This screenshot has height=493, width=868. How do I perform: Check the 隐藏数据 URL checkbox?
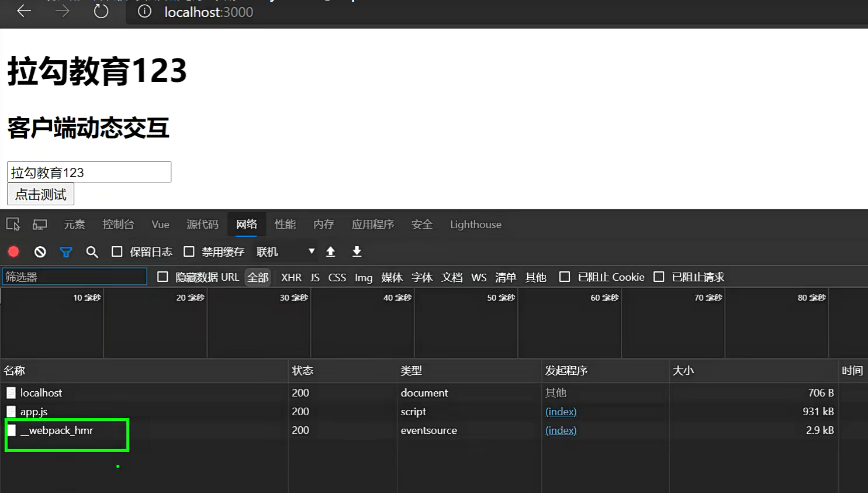click(162, 277)
